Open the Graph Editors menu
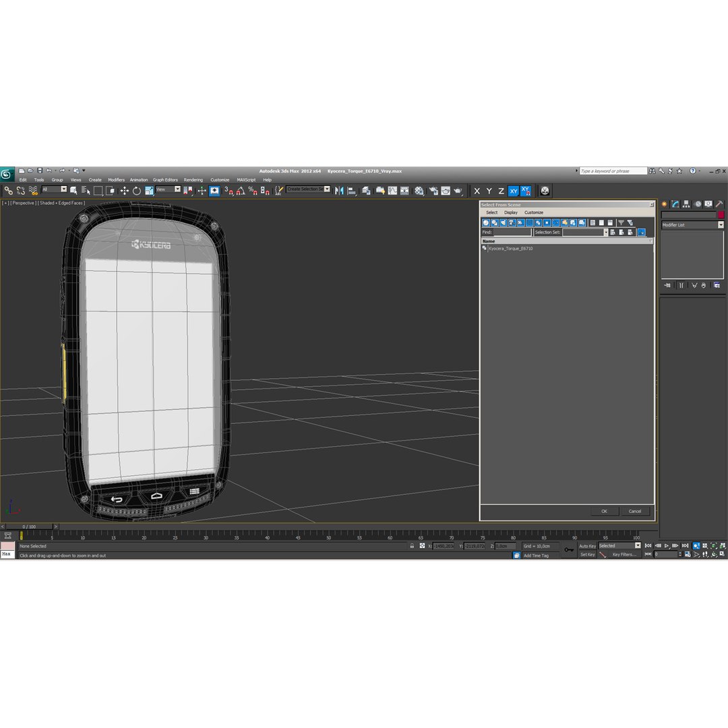The height and width of the screenshot is (728, 728). point(165,180)
